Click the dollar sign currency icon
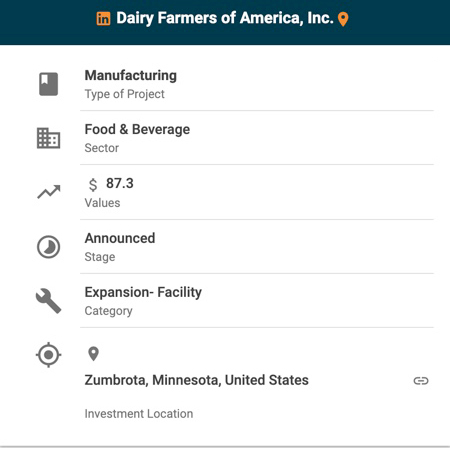Viewport: 450px width, 449px height. click(93, 185)
